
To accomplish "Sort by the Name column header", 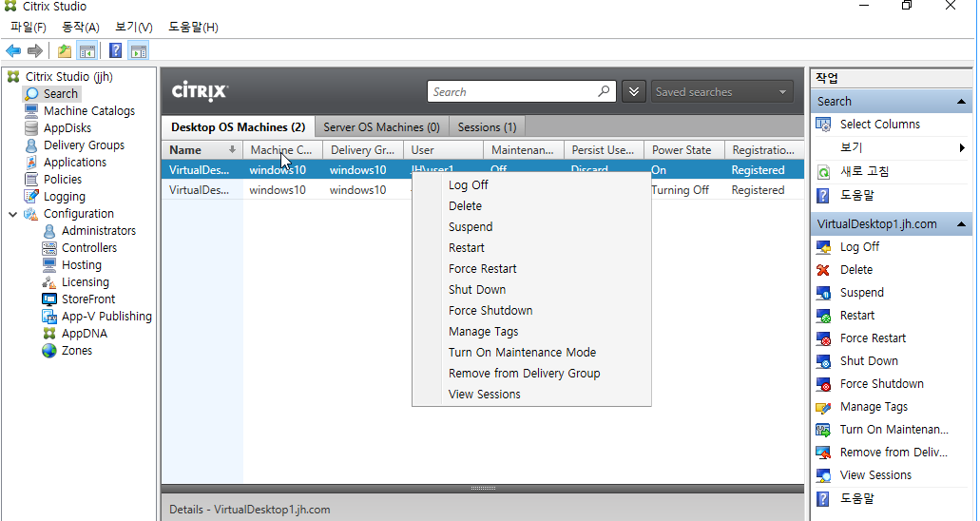I will tap(202, 150).
